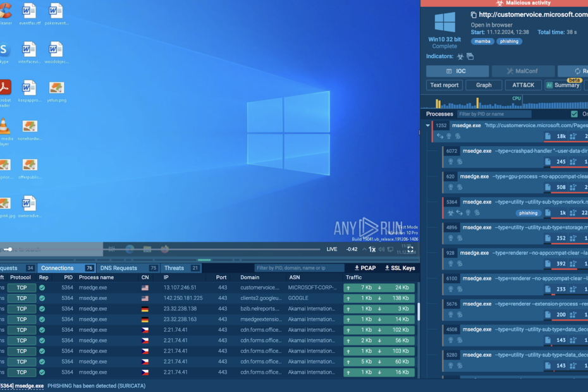Click the stacked windows indicator icon

point(470,57)
